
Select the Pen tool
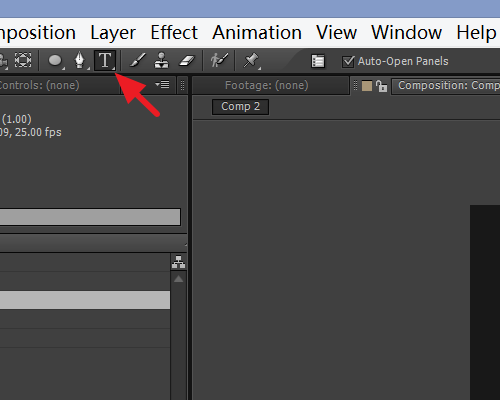coord(80,61)
